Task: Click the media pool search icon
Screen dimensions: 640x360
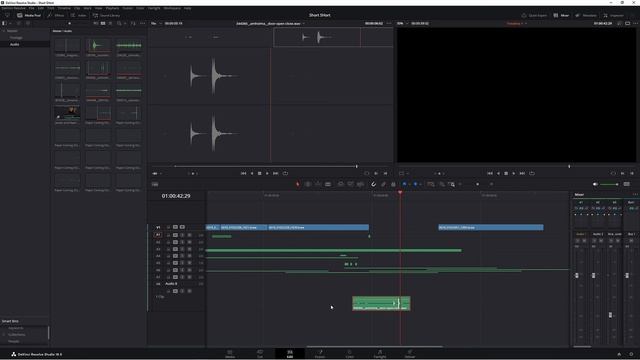Action: coord(119,23)
